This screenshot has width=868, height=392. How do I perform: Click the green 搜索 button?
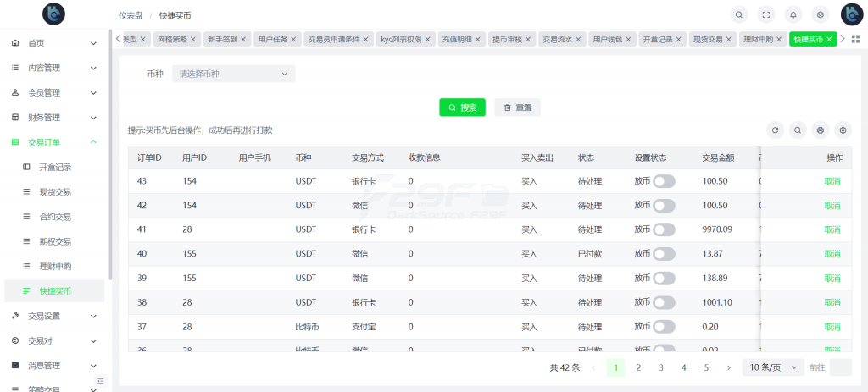point(462,108)
